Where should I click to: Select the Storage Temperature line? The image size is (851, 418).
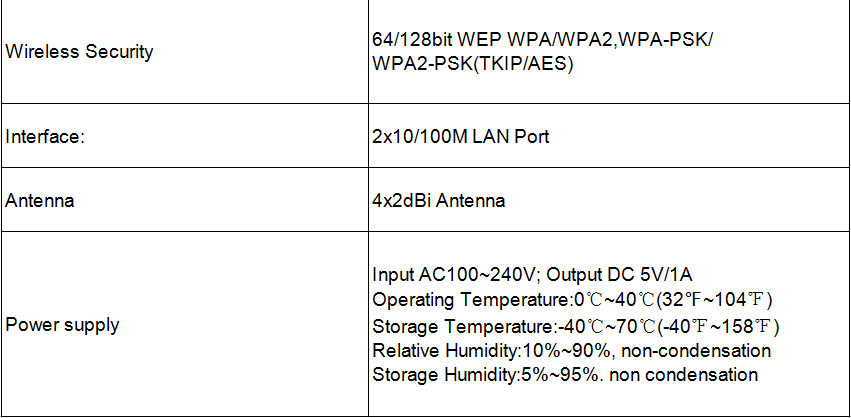[575, 327]
